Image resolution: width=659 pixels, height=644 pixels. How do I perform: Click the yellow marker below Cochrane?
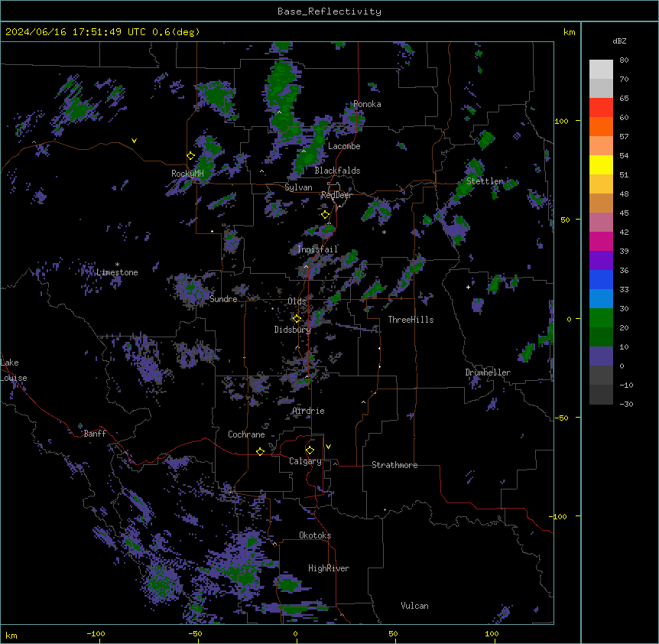(x=260, y=451)
